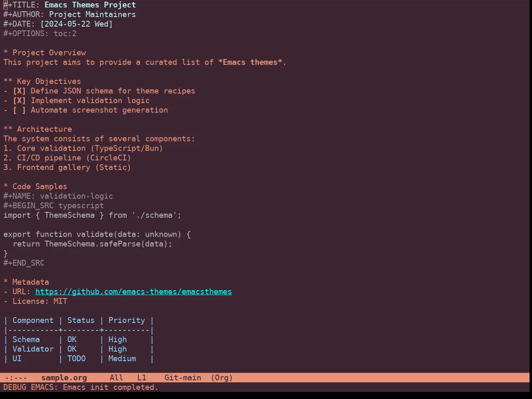This screenshot has height=399, width=532.
Task: Click the sample.org buffer name in mode line
Action: point(64,378)
